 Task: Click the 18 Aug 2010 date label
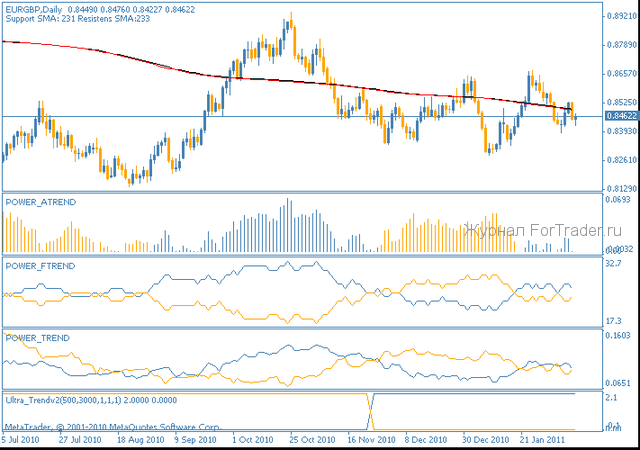tap(140, 440)
